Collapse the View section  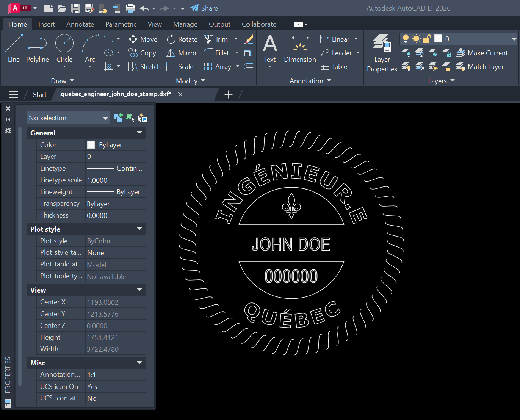139,290
